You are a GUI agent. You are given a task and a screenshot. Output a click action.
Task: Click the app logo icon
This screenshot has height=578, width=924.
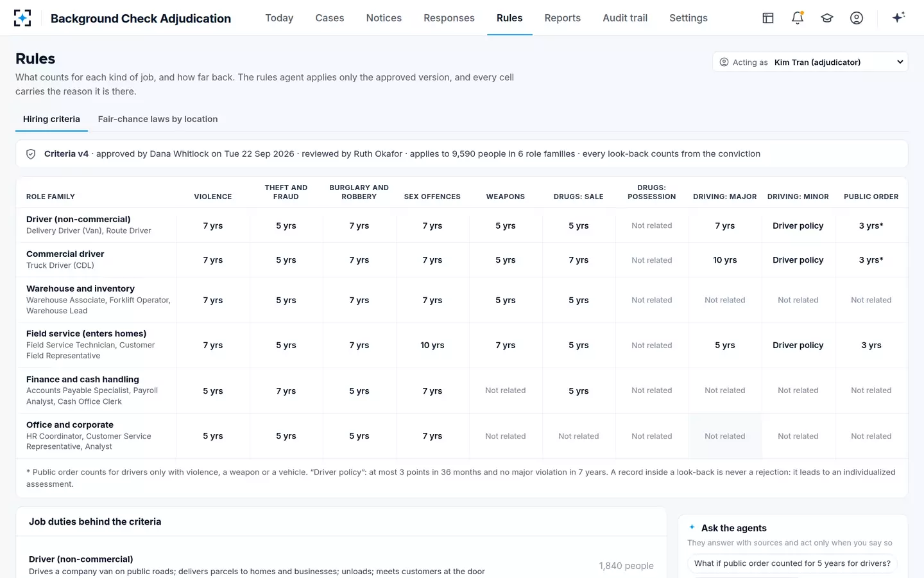[x=22, y=18]
